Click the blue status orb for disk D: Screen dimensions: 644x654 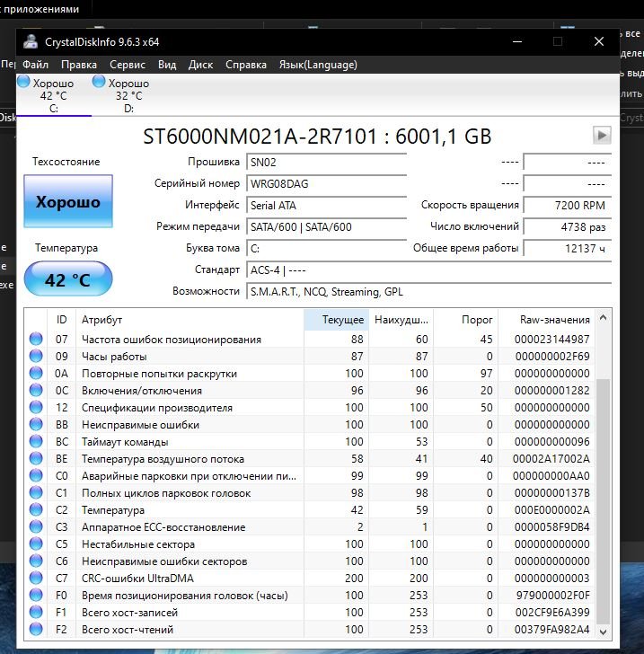pos(99,82)
